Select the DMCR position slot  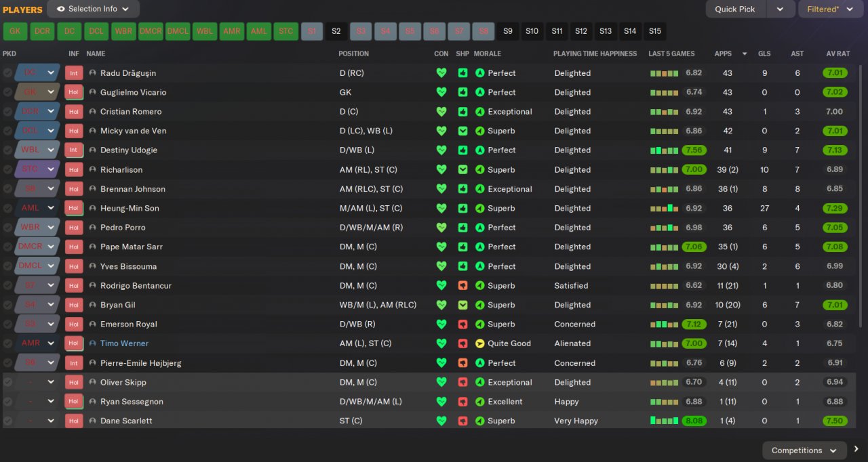coord(151,31)
